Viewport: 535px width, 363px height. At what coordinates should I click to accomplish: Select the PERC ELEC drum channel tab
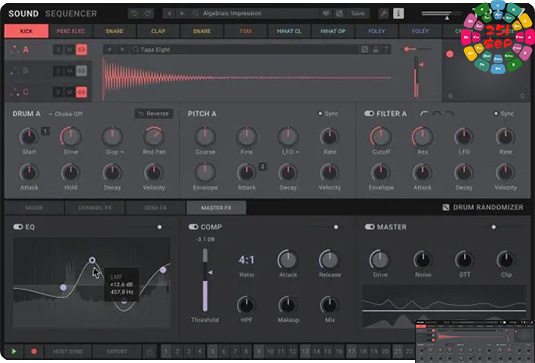pos(71,31)
